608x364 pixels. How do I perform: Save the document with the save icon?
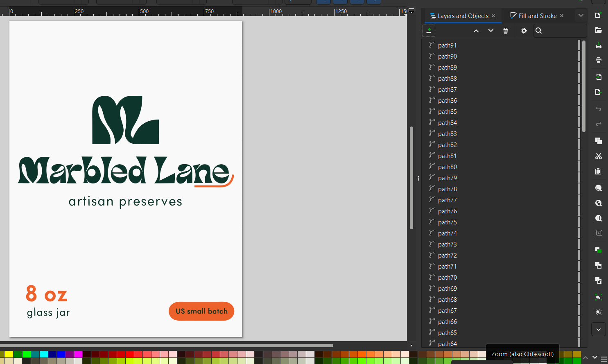pyautogui.click(x=598, y=45)
